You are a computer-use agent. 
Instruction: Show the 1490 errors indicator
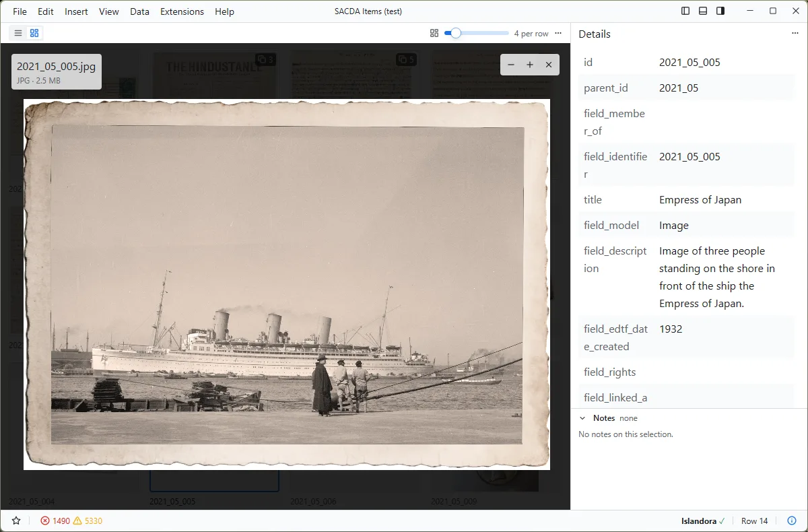(x=55, y=521)
